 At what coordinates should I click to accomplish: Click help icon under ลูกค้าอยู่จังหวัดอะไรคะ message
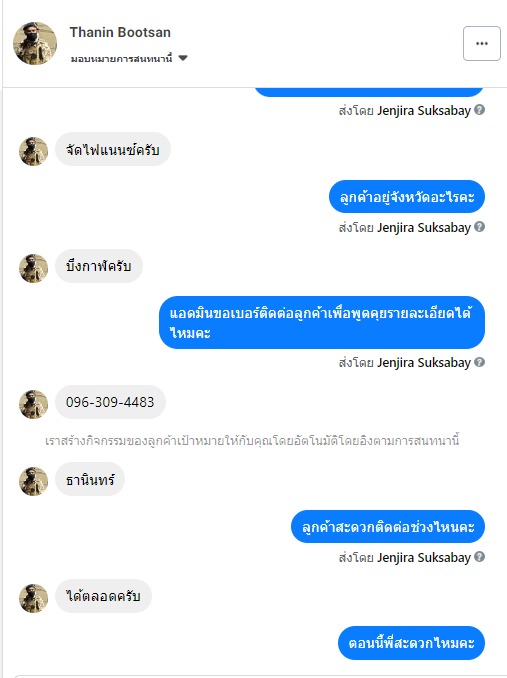(479, 227)
